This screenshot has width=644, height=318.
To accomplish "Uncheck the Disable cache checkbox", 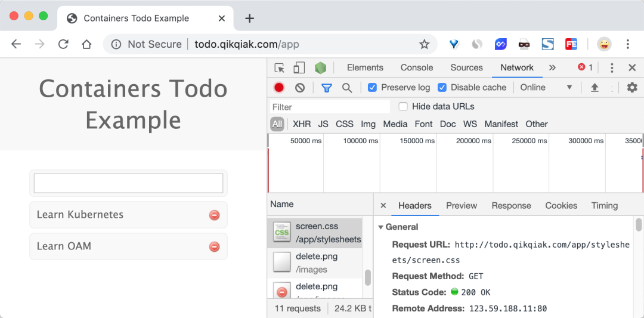I will click(442, 88).
